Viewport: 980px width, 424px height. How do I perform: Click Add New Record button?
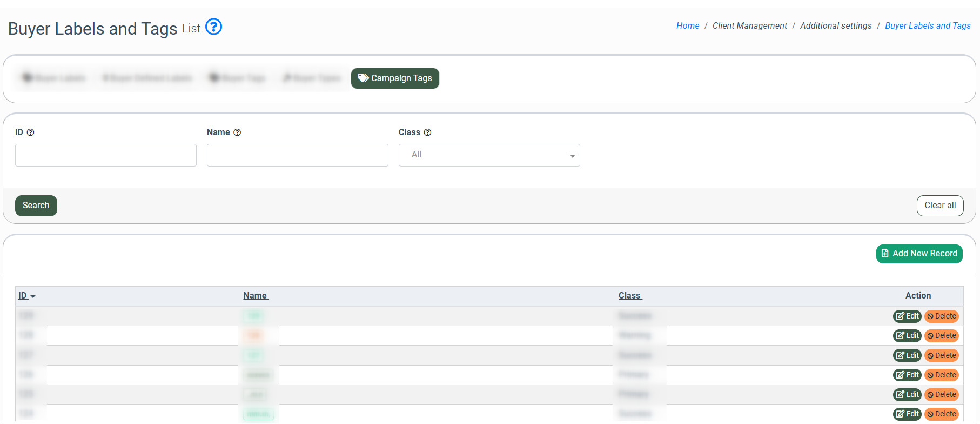pos(919,254)
